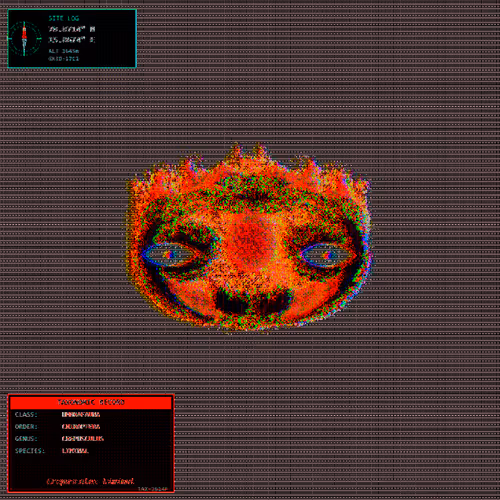The width and height of the screenshot is (500, 500).
Task: Click the creature face image in the center
Action: (248, 237)
